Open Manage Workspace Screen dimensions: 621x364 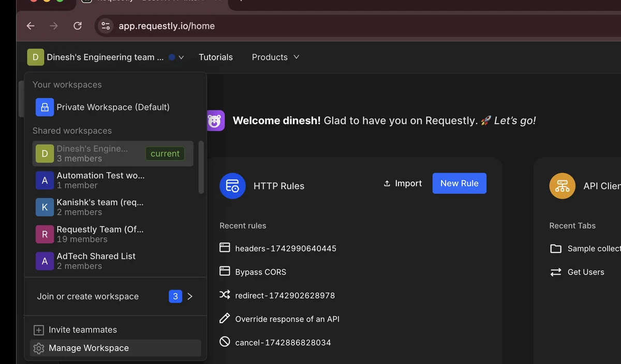point(115,348)
